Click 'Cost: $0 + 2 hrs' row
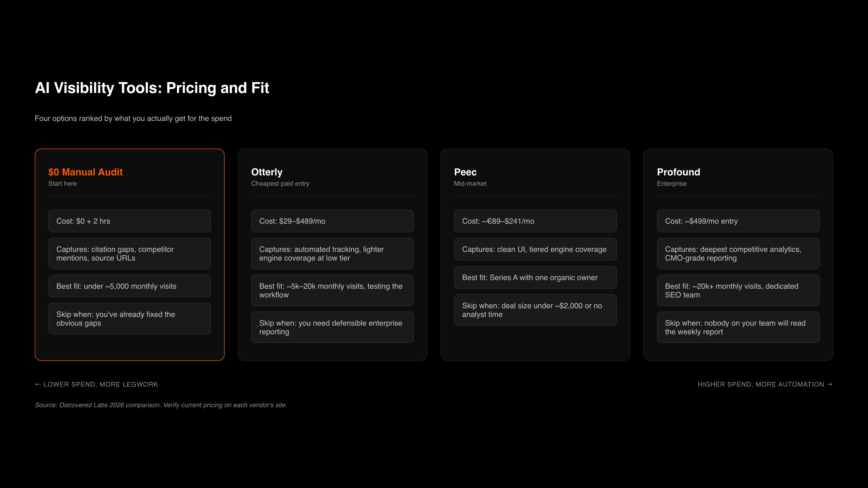Viewport: 868px width, 488px height. [x=130, y=221]
